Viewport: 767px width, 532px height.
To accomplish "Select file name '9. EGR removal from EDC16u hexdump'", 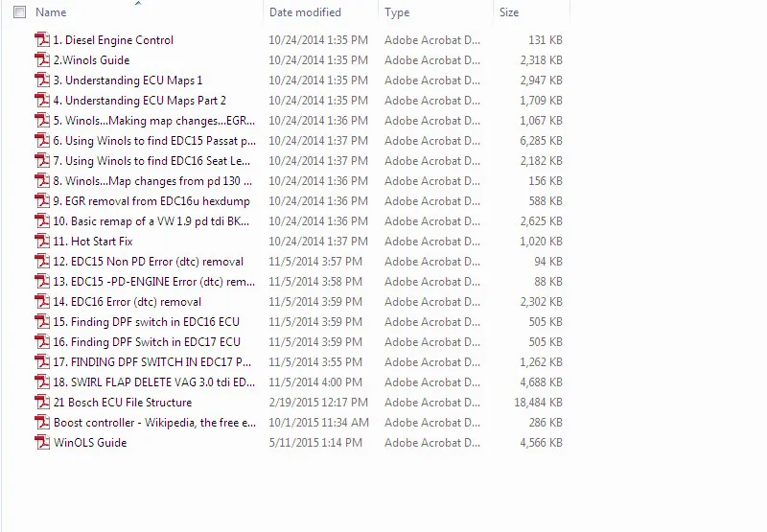I will [151, 201].
